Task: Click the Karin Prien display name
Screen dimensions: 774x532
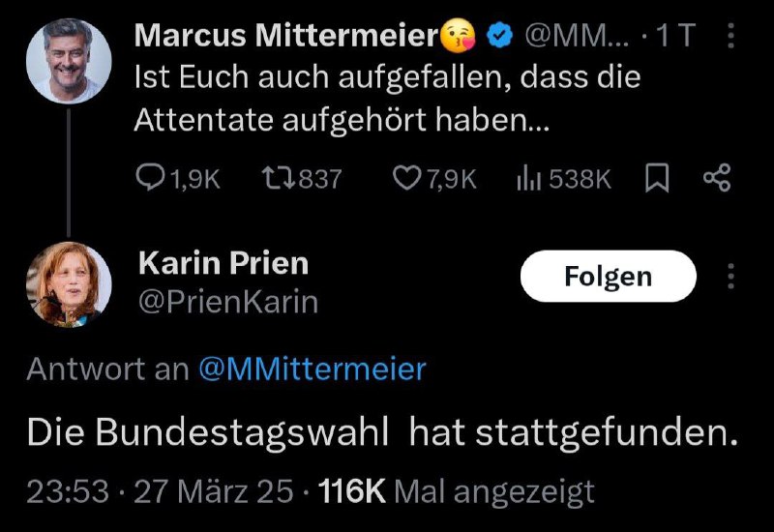Action: 224,261
